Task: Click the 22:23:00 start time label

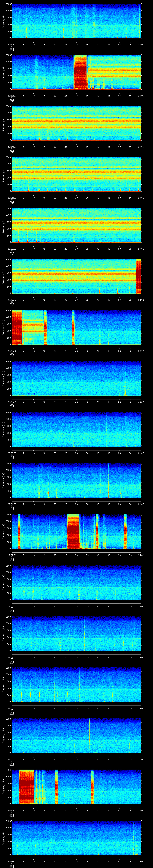Action: [12, 96]
